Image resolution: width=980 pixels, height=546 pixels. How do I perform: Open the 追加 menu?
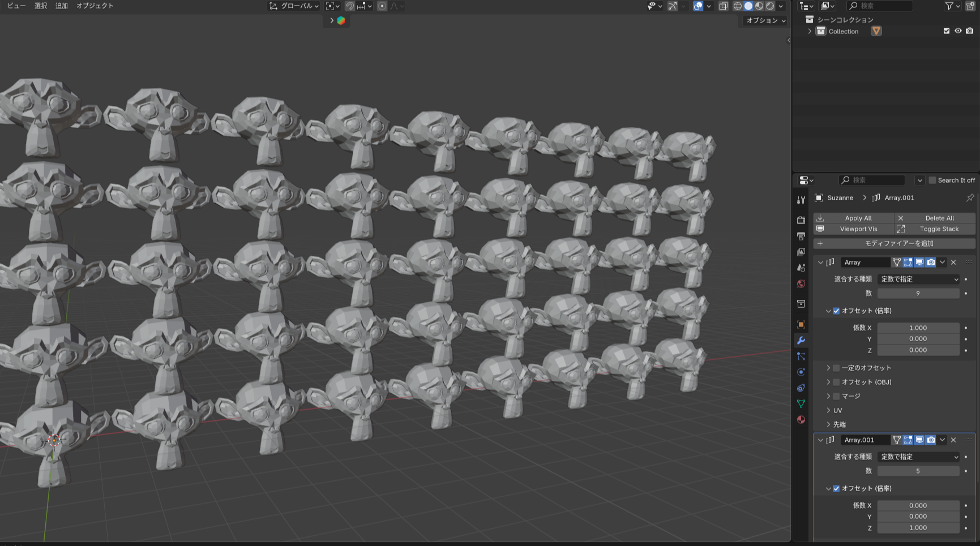pos(62,6)
